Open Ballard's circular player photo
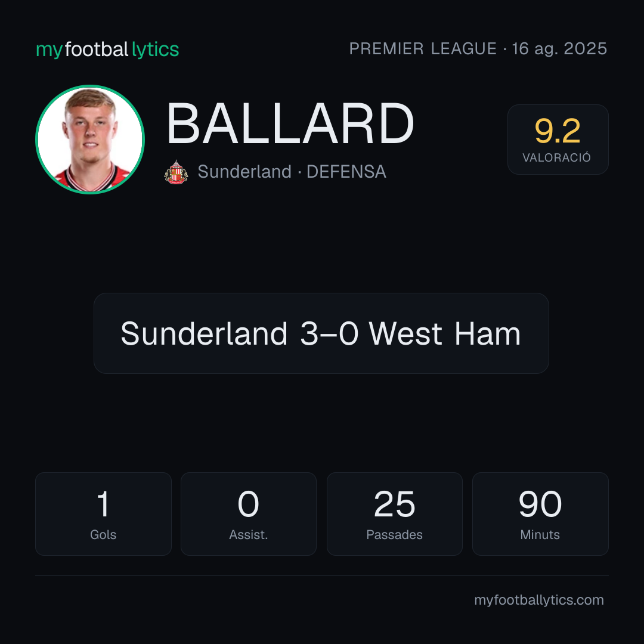This screenshot has width=644, height=644. (90, 139)
